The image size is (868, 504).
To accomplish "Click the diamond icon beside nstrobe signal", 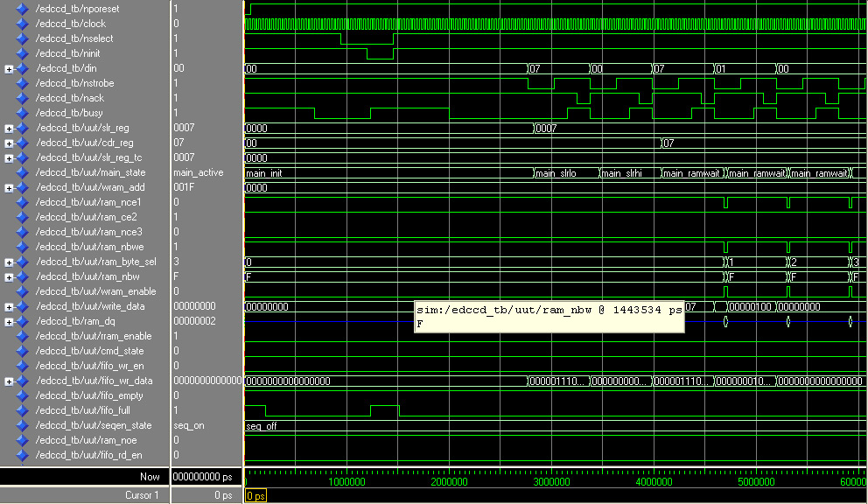I will point(23,83).
